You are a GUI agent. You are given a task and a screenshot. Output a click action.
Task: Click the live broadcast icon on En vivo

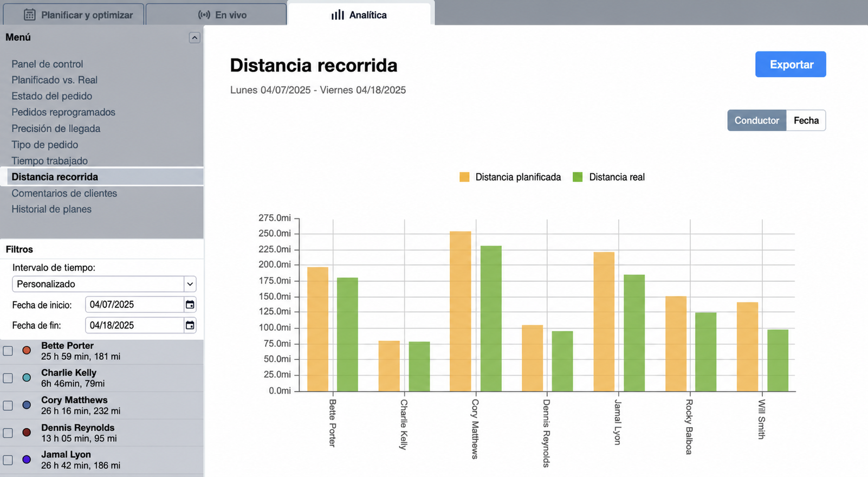click(204, 15)
